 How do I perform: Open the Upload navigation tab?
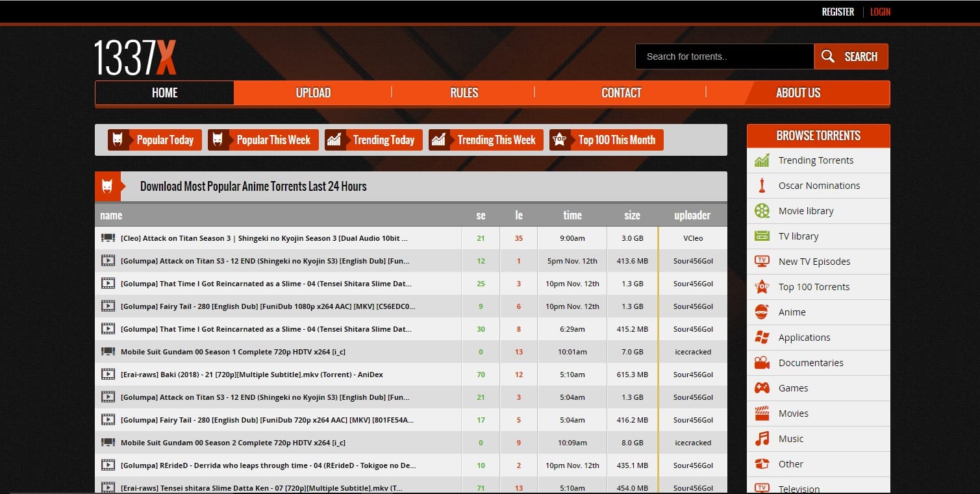313,93
